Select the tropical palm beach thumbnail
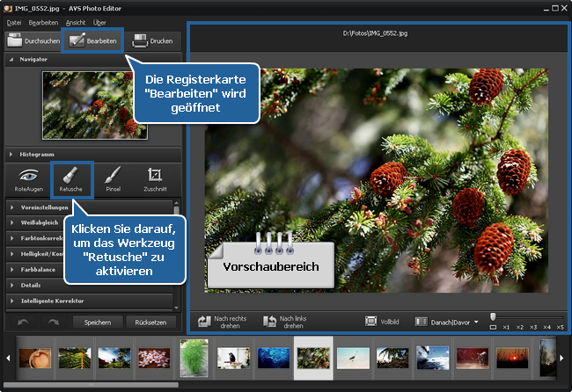572x392 pixels. [x=392, y=358]
